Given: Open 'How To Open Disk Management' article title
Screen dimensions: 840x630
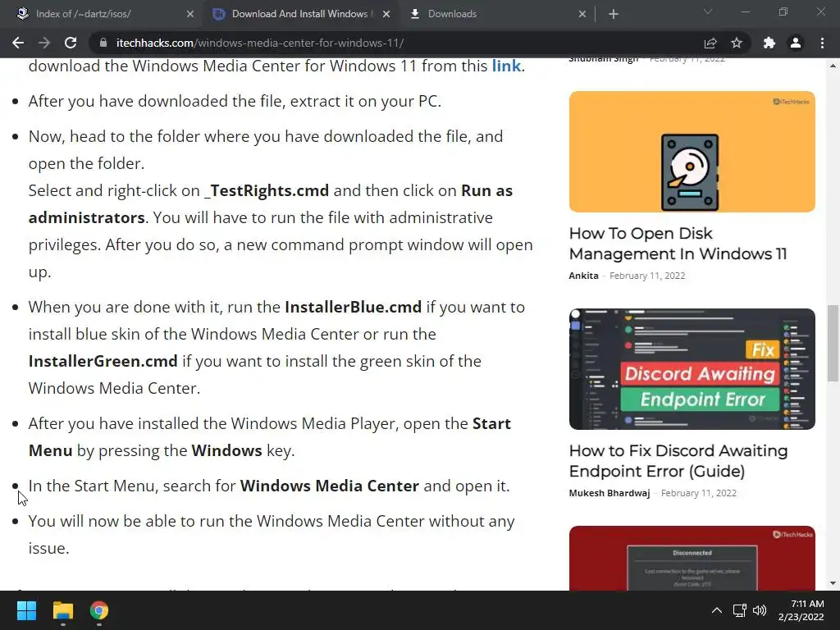Looking at the screenshot, I should click(x=678, y=243).
